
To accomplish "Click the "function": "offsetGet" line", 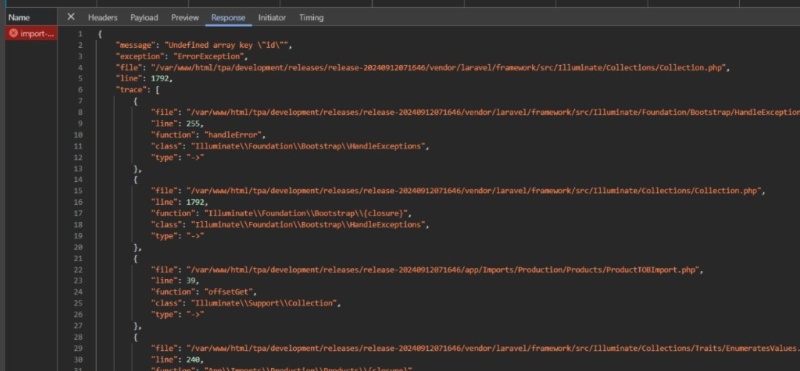I will point(204,292).
